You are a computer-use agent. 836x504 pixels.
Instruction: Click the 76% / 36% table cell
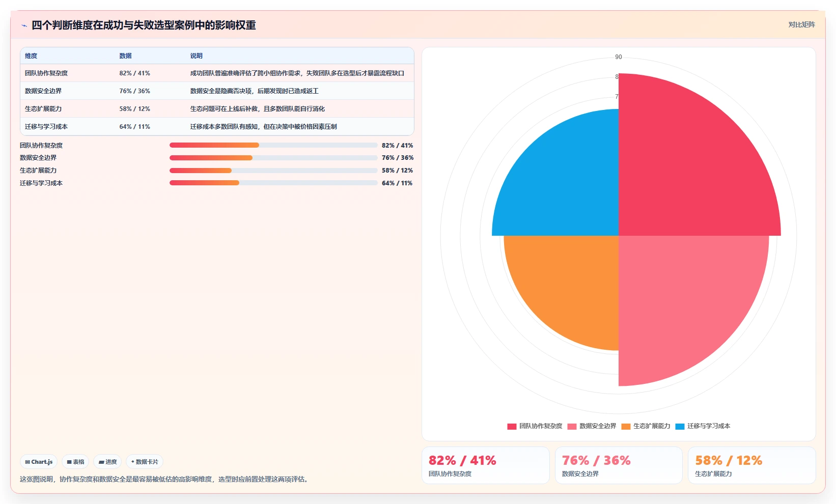pyautogui.click(x=135, y=91)
